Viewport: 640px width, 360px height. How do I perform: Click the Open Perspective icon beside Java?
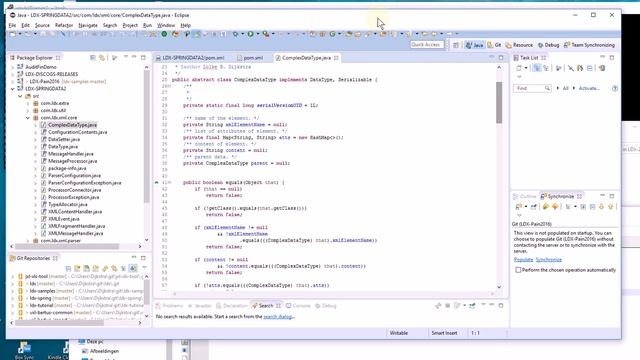coord(456,45)
